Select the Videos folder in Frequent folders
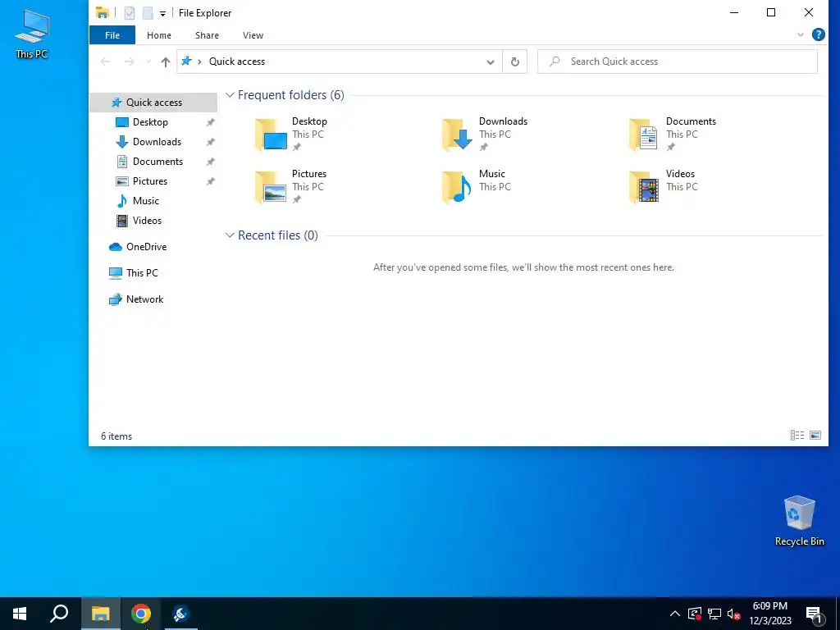The height and width of the screenshot is (630, 840). (x=664, y=186)
